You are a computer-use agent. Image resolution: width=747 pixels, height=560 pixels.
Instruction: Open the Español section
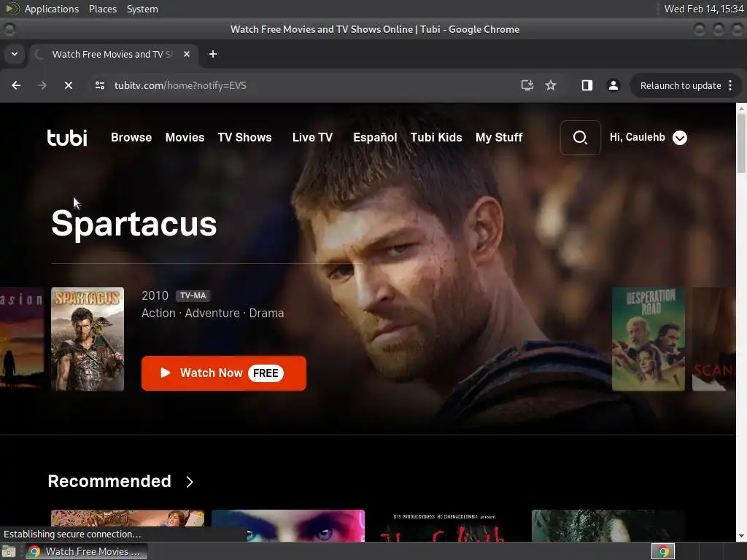[375, 138]
